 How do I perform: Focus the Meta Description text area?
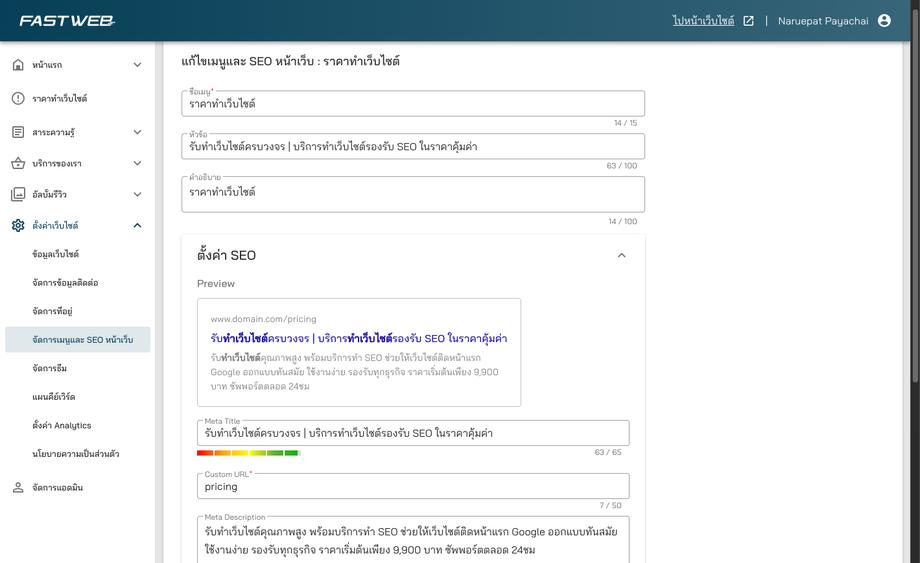coord(413,541)
